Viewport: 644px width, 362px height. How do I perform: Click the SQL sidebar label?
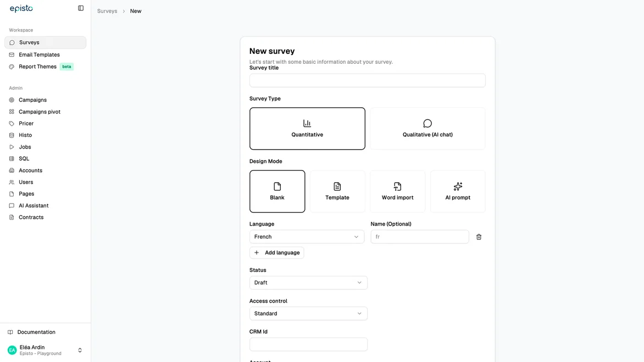(24, 158)
